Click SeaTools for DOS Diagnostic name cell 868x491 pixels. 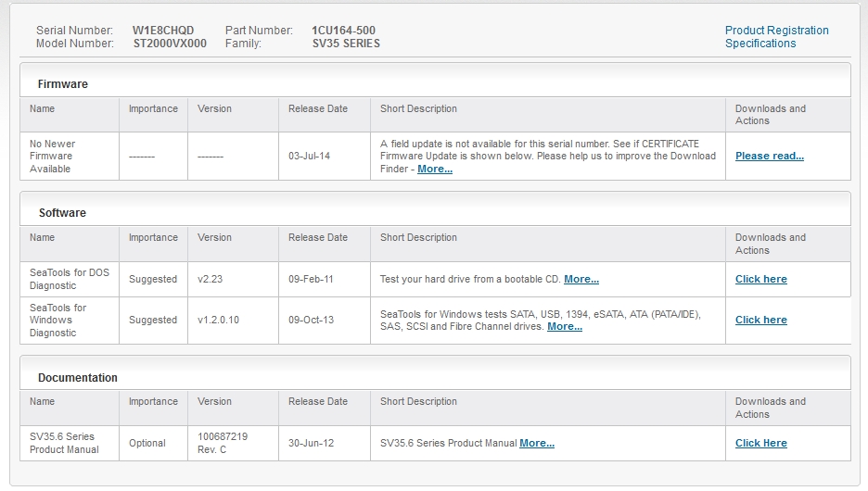(70, 279)
